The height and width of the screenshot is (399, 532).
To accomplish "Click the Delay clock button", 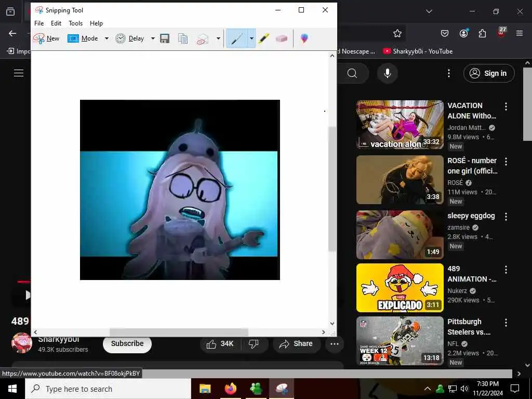I will tap(130, 38).
